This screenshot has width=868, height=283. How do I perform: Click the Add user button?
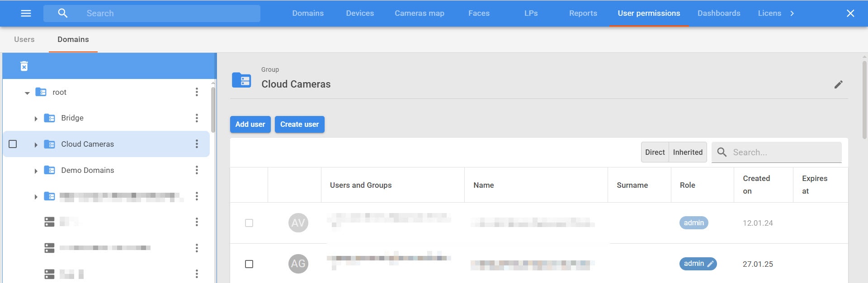[250, 125]
